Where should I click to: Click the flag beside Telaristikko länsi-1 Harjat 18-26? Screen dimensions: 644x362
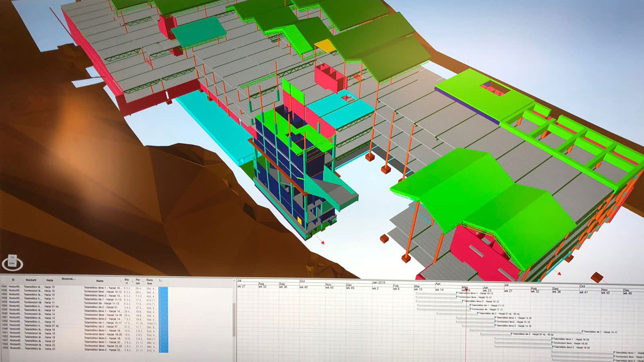[x=552, y=339]
